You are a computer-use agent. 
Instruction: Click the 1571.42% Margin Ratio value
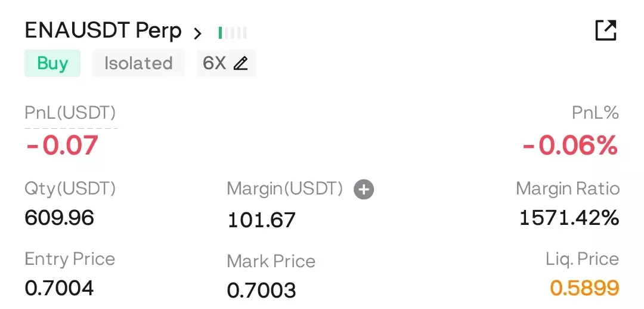569,217
